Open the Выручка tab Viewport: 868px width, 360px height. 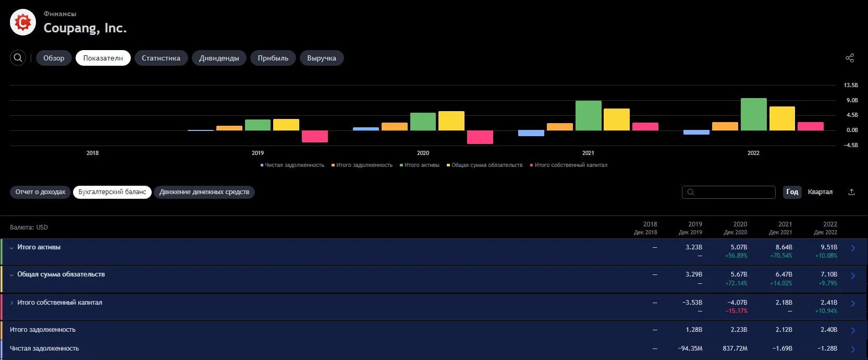pos(322,58)
